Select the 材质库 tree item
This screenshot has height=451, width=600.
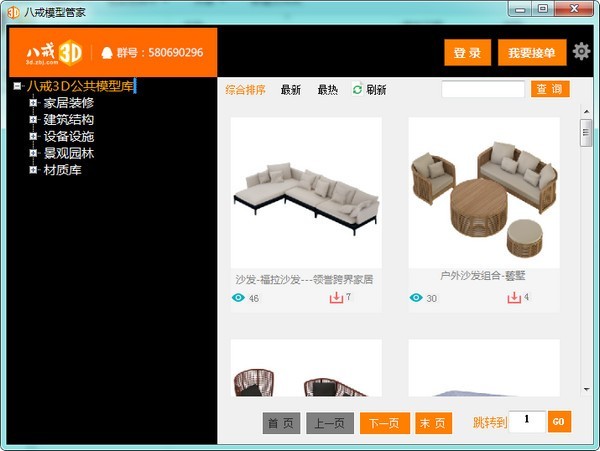coord(62,170)
